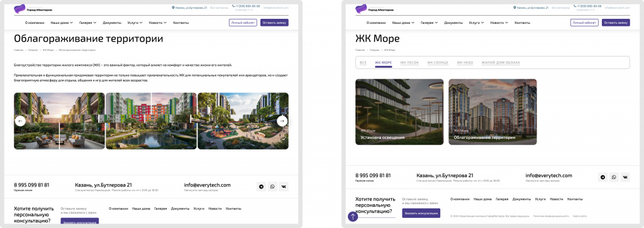This screenshot has width=644, height=228.
Task: Click Оставить заявку button on Облагораживание территории page
Action: click(x=274, y=23)
